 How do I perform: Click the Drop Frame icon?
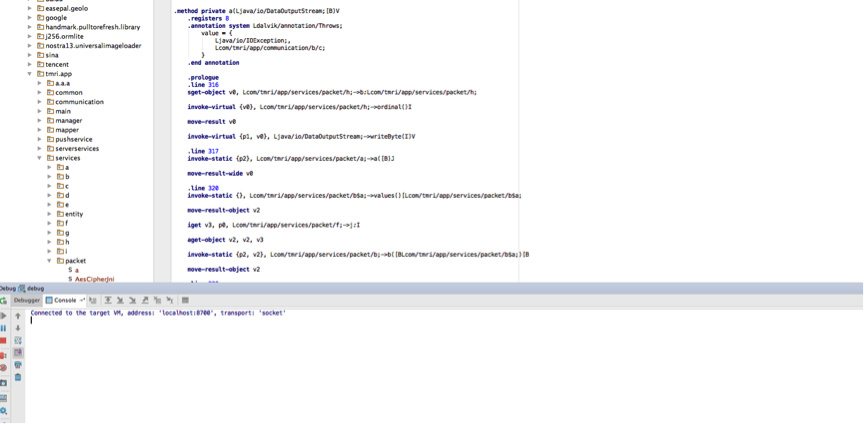158,300
